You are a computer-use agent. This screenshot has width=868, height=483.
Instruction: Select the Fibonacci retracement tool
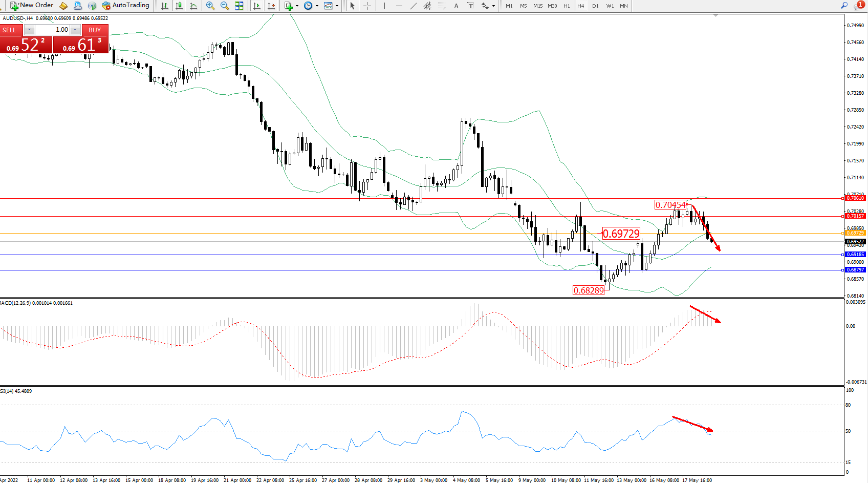tap(442, 6)
